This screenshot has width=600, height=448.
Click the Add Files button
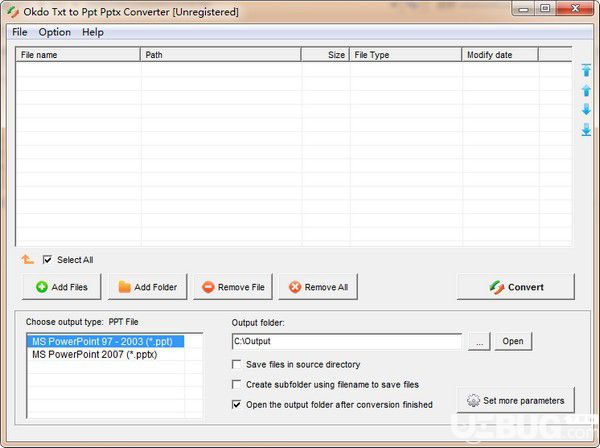[x=62, y=287]
